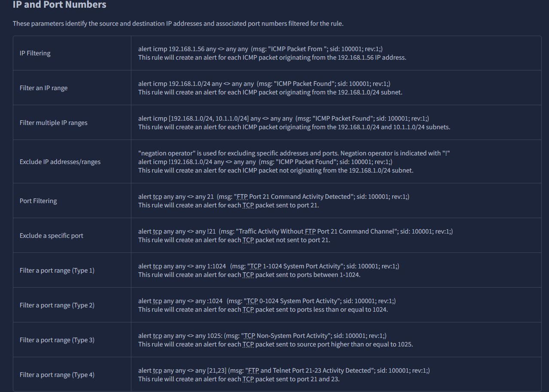The image size is (549, 392).
Task: Click the "negation operator" explanation sentence
Action: point(294,153)
